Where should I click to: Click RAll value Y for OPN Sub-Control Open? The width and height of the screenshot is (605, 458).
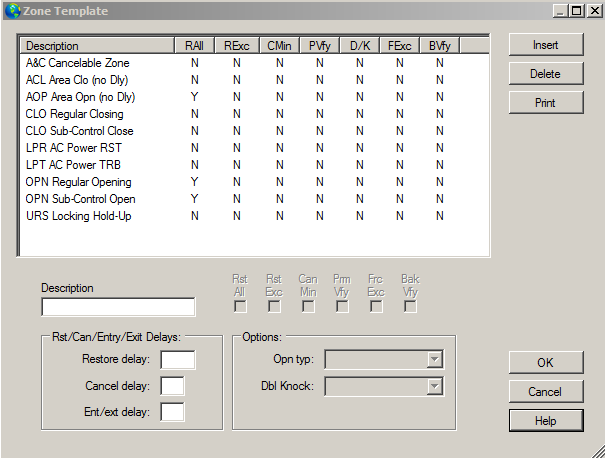tap(194, 199)
